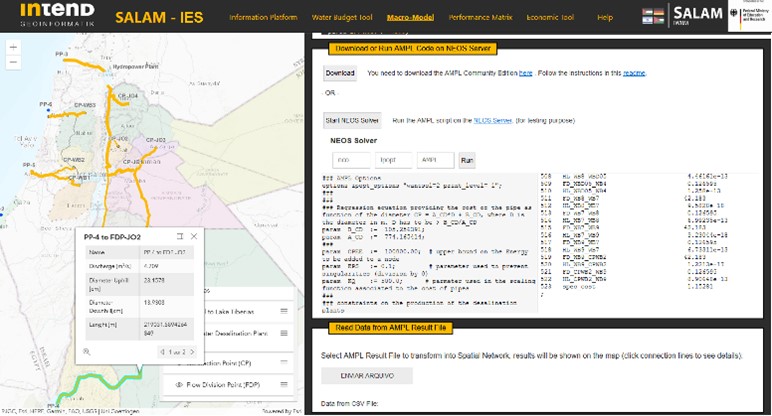This screenshot has width=772, height=416.
Task: Zoom out on the map
Action: pyautogui.click(x=13, y=63)
